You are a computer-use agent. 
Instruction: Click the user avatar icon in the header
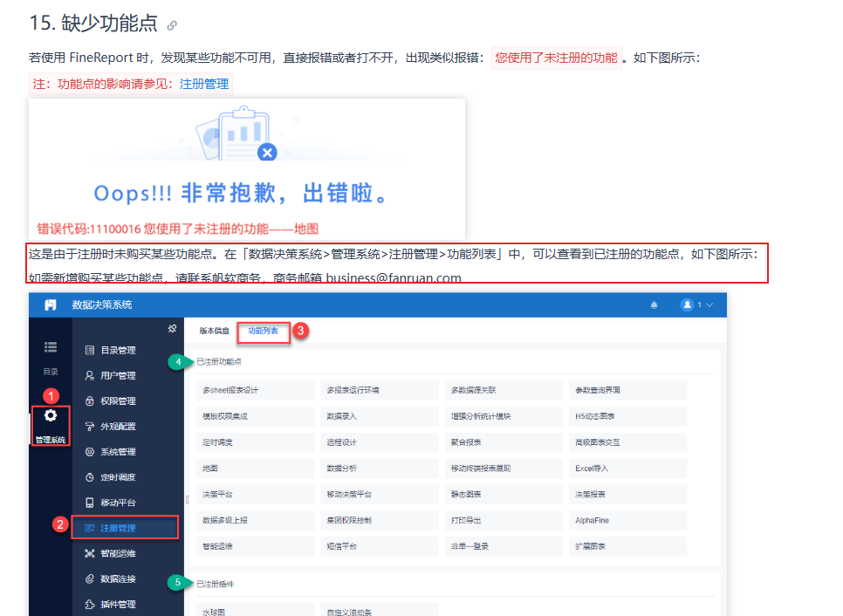tap(687, 305)
